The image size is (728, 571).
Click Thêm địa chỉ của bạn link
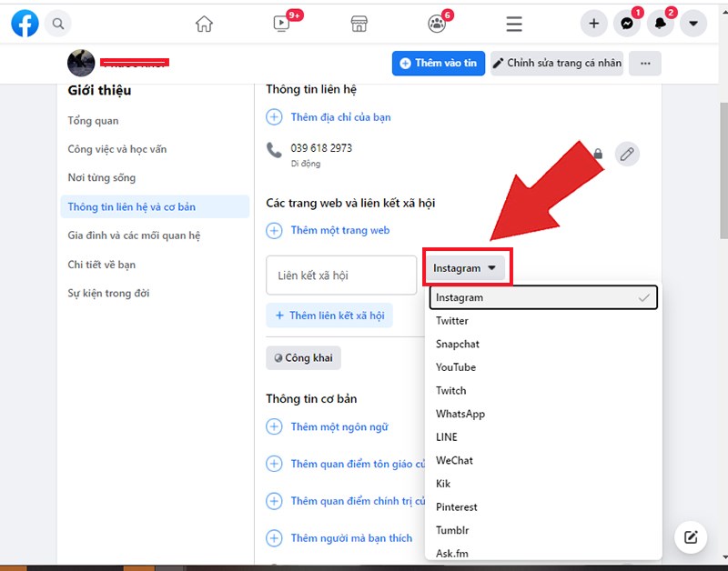click(340, 117)
